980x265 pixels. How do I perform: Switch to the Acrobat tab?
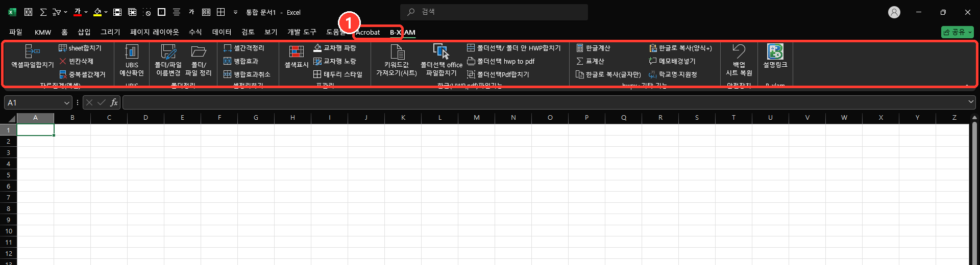tap(367, 32)
